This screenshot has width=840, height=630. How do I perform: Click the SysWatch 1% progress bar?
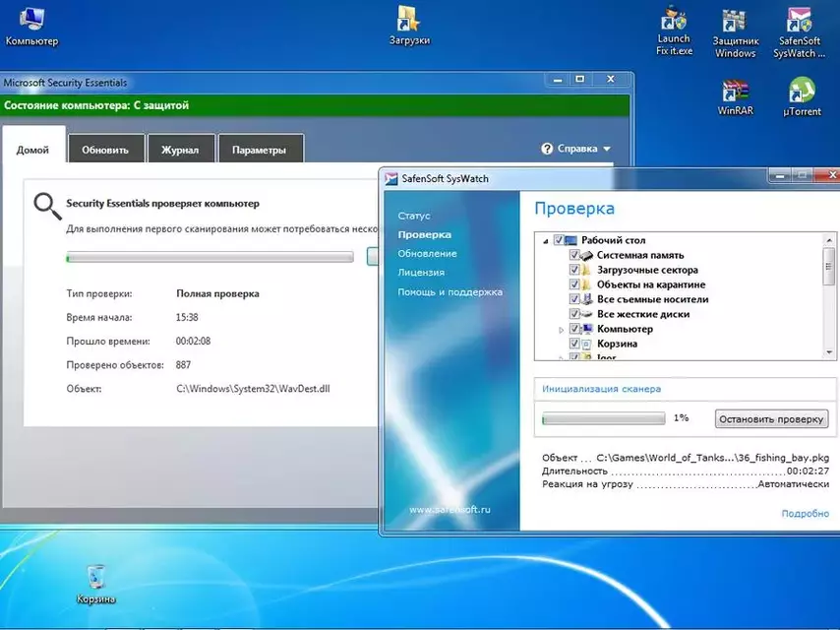603,418
